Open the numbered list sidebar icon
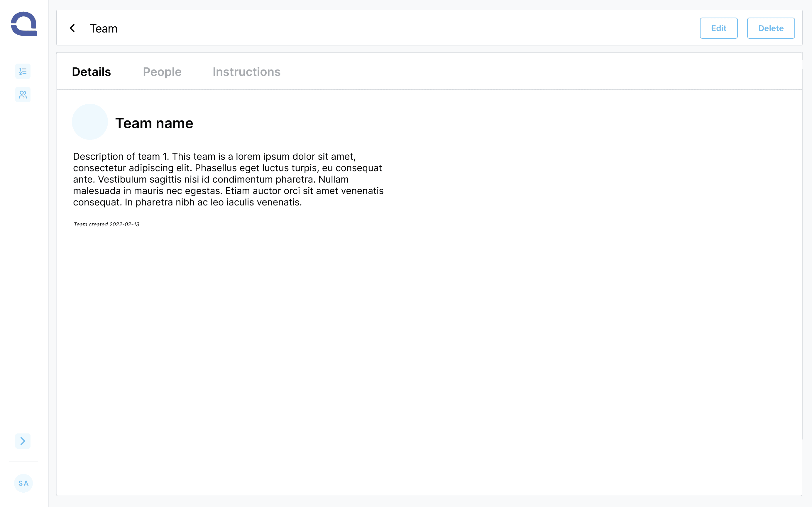The image size is (812, 507). click(23, 71)
